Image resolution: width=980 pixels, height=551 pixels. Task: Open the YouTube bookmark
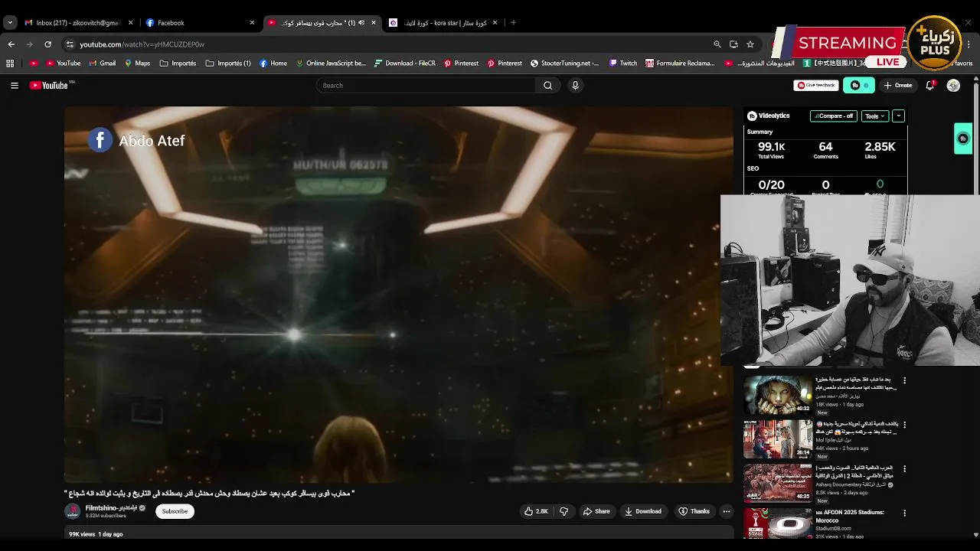64,64
